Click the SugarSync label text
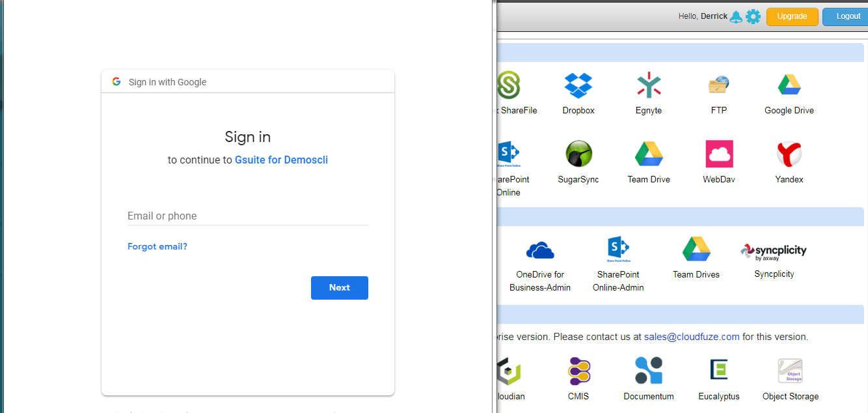Viewport: 868px width, 413px height. click(578, 179)
